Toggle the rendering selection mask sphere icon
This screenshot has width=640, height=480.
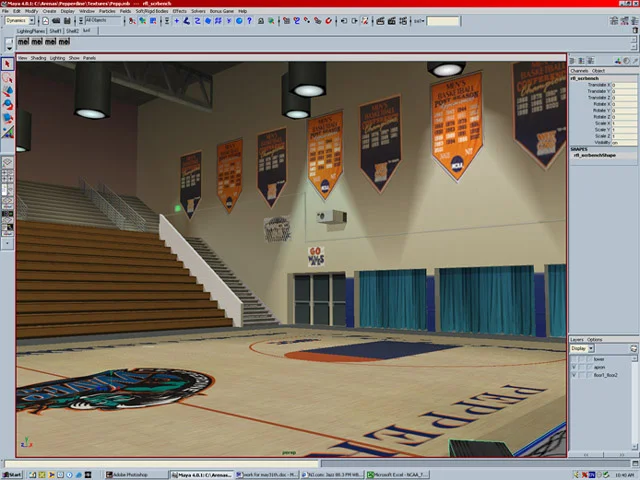239,21
